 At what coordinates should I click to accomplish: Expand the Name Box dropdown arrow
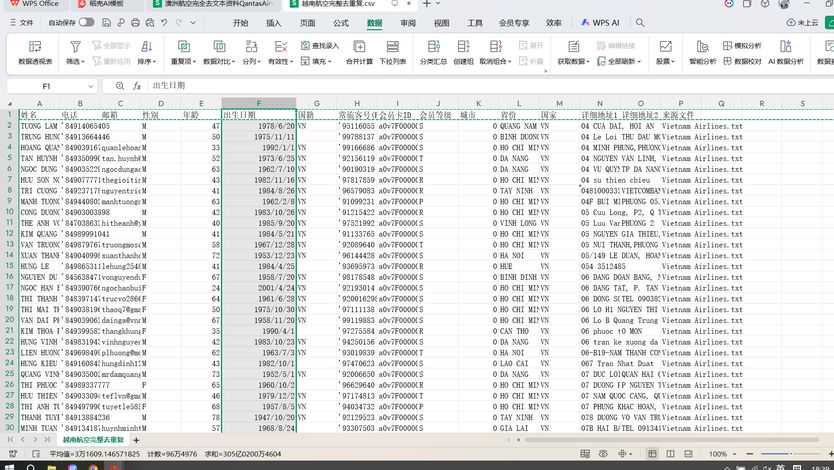tap(91, 86)
